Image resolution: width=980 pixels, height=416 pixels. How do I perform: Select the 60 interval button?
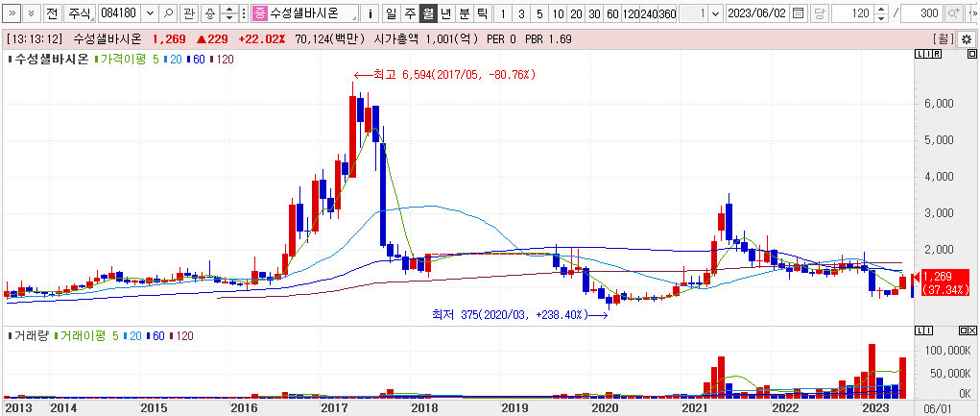coord(611,13)
